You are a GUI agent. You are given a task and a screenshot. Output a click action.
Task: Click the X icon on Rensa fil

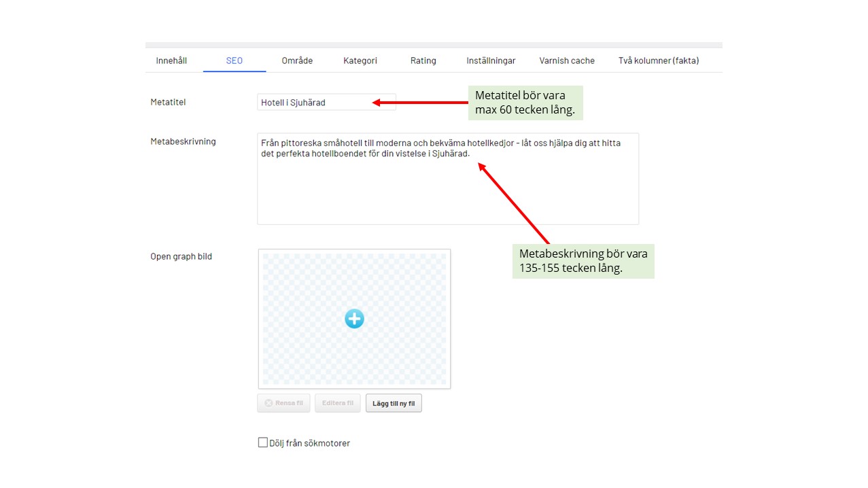[x=268, y=403]
